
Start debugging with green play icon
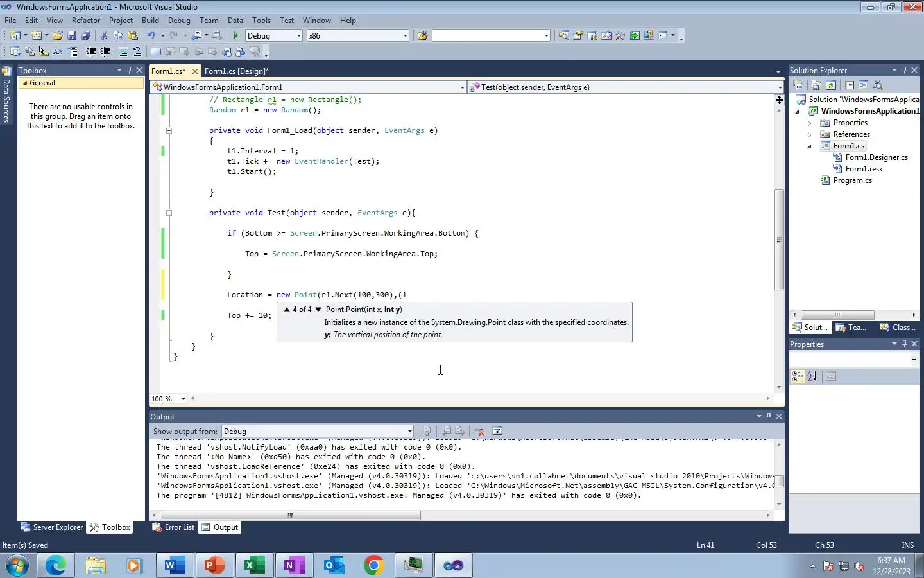click(x=236, y=36)
